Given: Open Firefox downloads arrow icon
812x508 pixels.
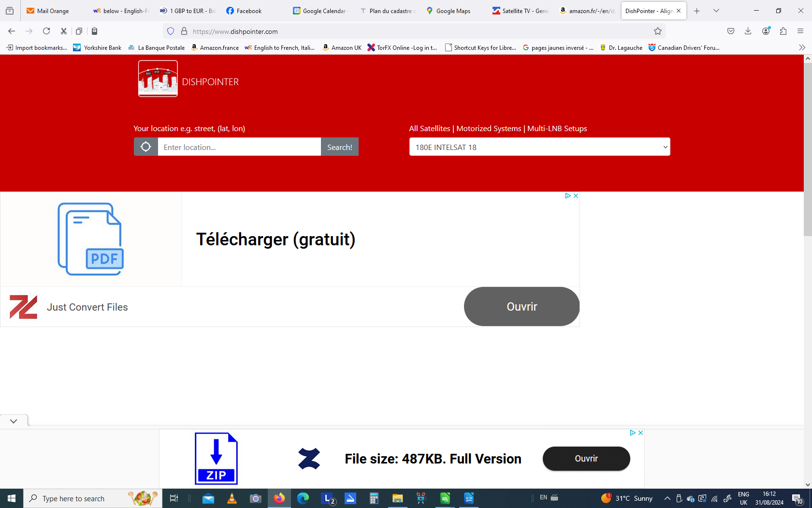Looking at the screenshot, I should point(748,31).
